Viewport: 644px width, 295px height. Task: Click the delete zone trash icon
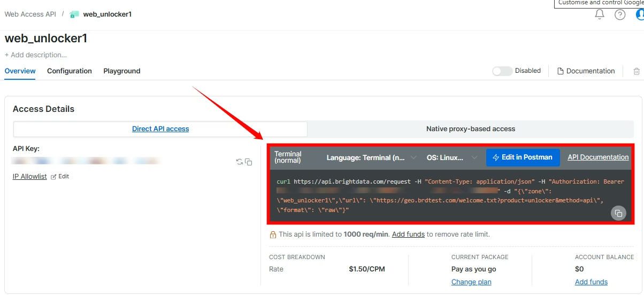click(x=637, y=71)
